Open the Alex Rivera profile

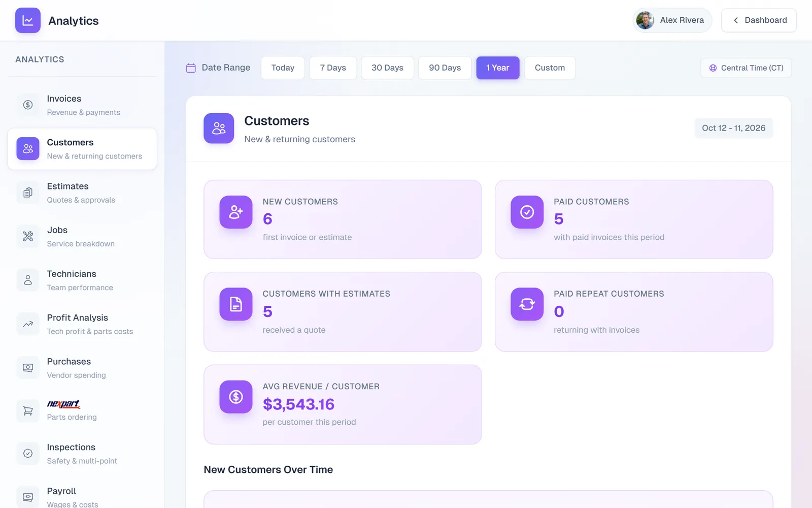(672, 20)
